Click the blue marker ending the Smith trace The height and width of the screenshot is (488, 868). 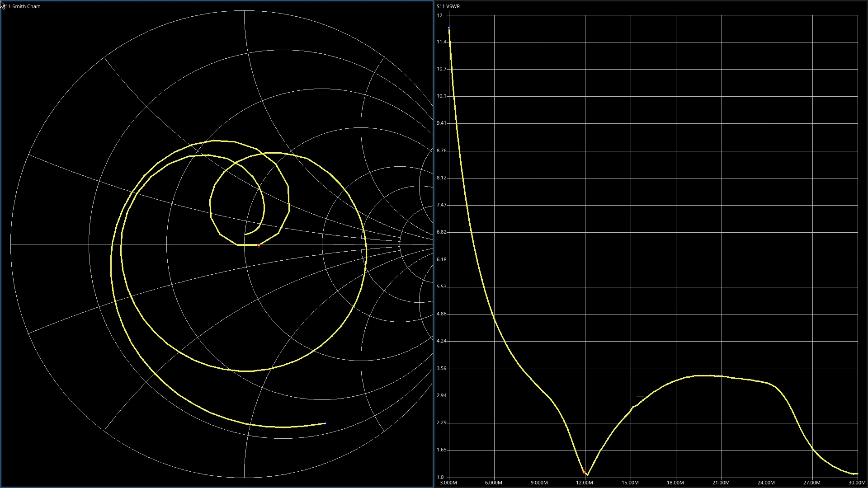325,423
